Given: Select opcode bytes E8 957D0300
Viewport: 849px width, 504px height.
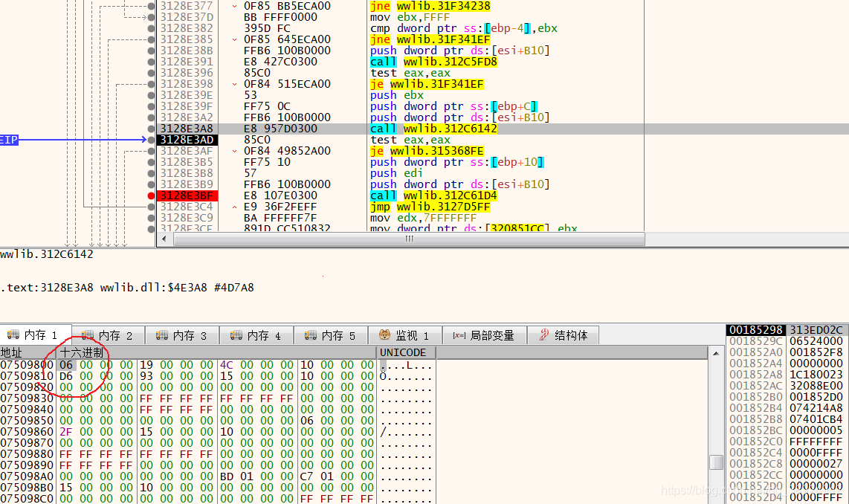Looking at the screenshot, I should click(x=280, y=129).
